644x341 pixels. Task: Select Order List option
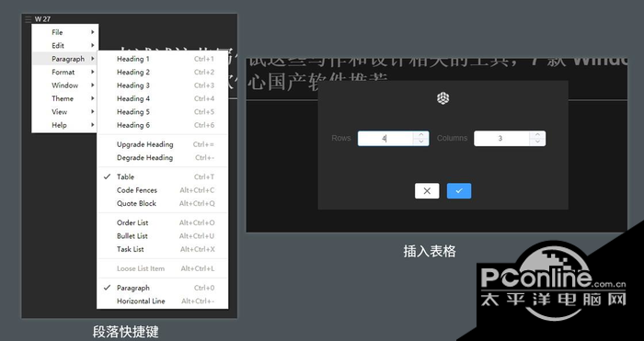[x=162, y=222]
